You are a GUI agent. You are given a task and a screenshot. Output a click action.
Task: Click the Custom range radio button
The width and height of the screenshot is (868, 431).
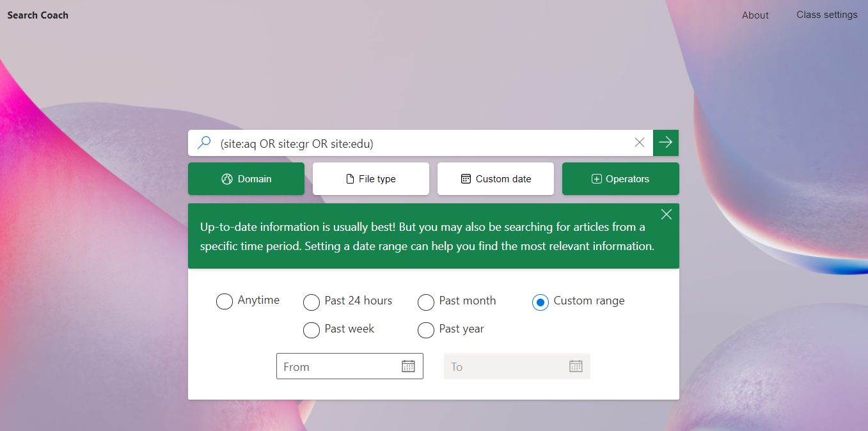[541, 302]
